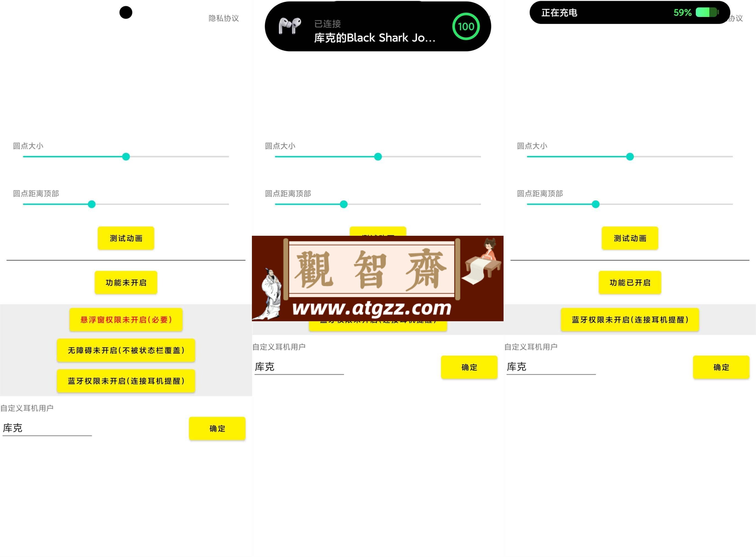Tap the green battery icon beside 59%
The width and height of the screenshot is (756, 557).
pos(707,12)
